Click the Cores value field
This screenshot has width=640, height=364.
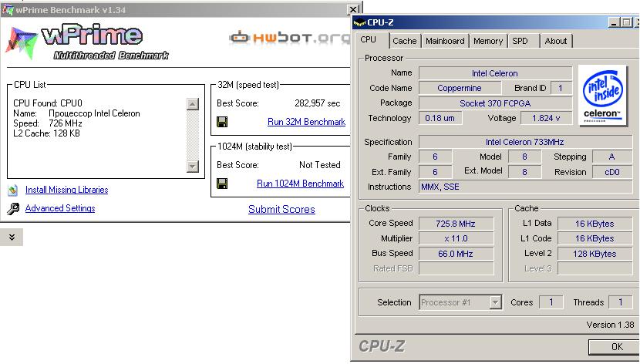coord(551,302)
